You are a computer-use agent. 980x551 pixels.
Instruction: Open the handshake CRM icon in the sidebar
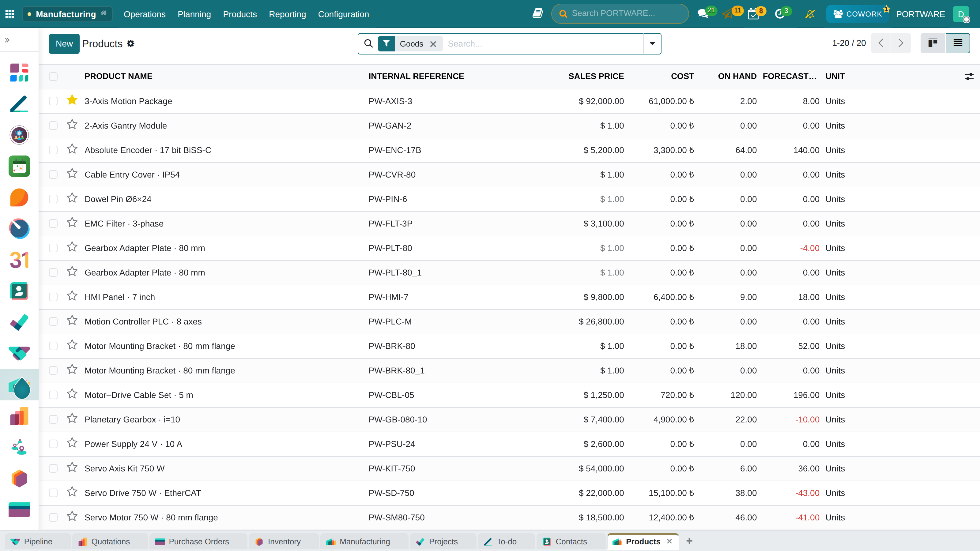[19, 354]
